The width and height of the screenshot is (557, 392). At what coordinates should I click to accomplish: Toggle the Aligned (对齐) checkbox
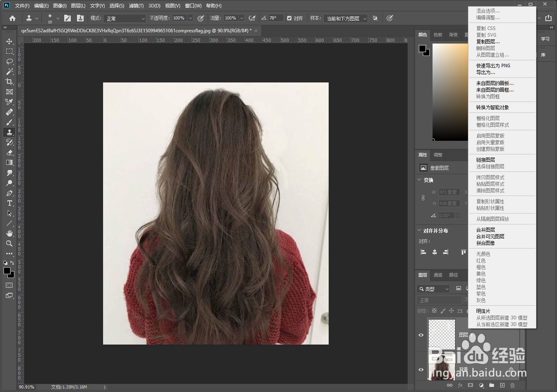(289, 18)
